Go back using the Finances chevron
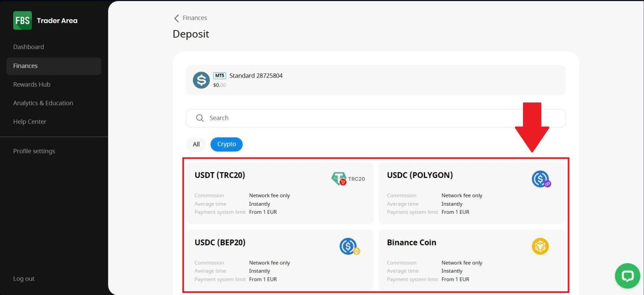Viewport: 644px width, 295px height. point(176,18)
